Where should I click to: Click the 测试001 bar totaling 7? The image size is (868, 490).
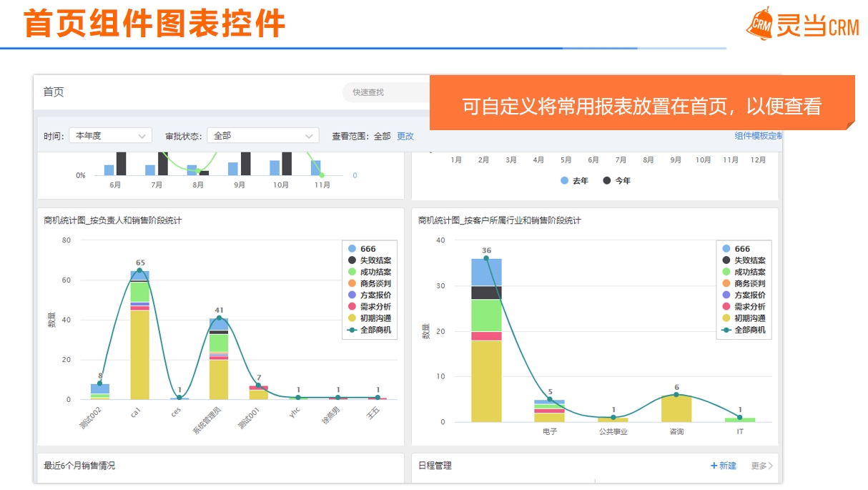click(x=259, y=392)
